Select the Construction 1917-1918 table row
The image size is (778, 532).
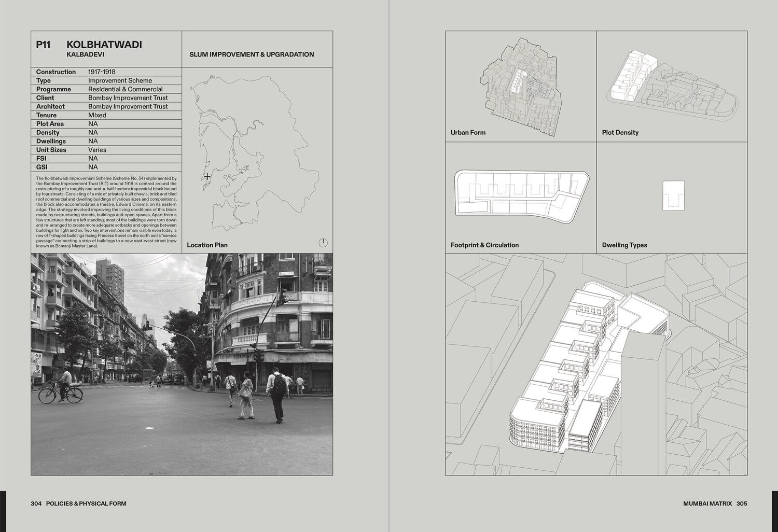click(x=106, y=72)
